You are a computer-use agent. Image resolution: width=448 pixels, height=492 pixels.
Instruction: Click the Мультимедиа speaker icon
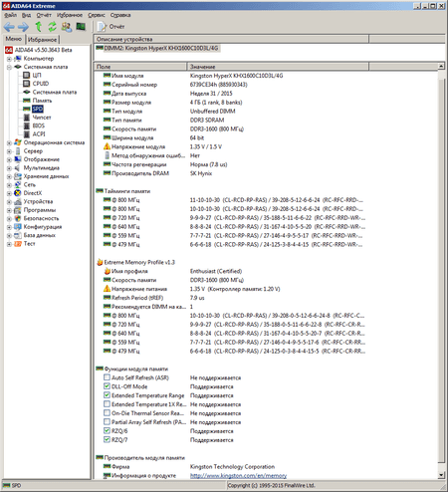point(18,168)
